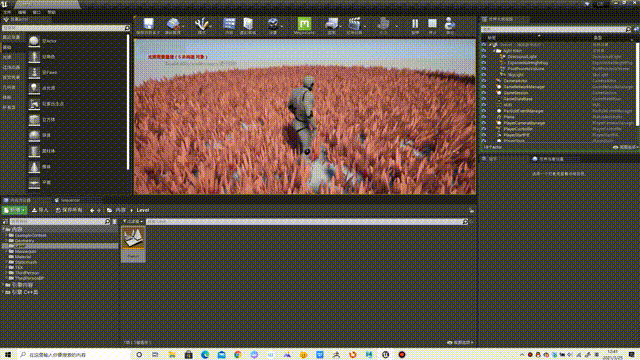The height and width of the screenshot is (360, 640).
Task: Open the View Options dropdown in World Outliner
Action: [x=626, y=147]
